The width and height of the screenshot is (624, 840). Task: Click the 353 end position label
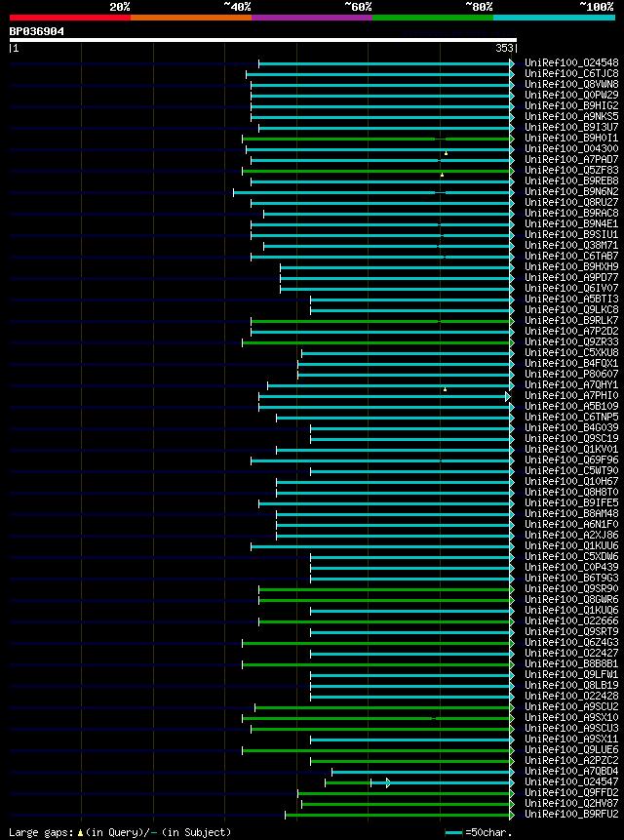(x=505, y=48)
